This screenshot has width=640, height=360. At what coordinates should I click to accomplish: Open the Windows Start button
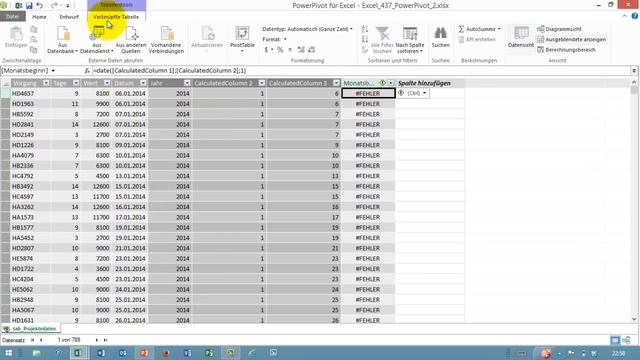click(8, 353)
